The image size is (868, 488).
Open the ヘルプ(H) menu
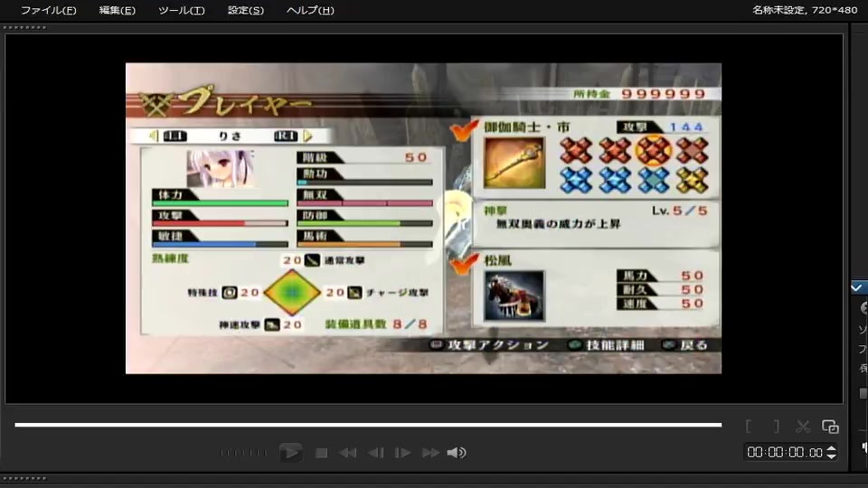(x=310, y=10)
